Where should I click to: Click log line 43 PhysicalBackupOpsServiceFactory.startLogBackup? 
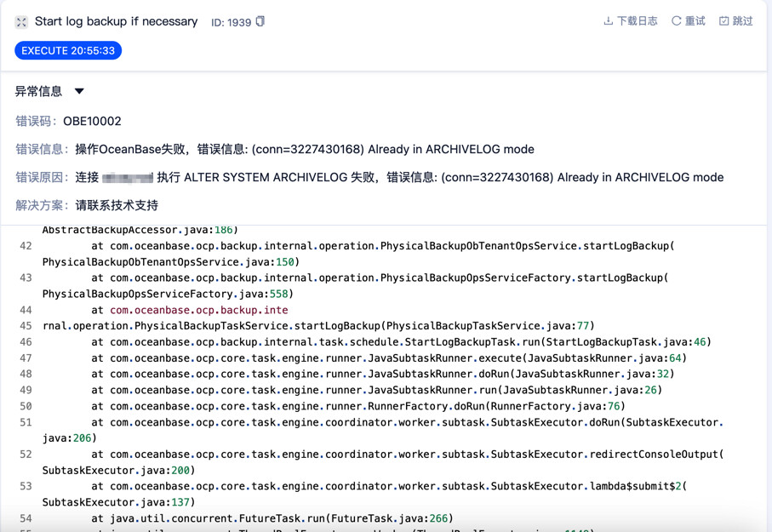click(x=356, y=286)
